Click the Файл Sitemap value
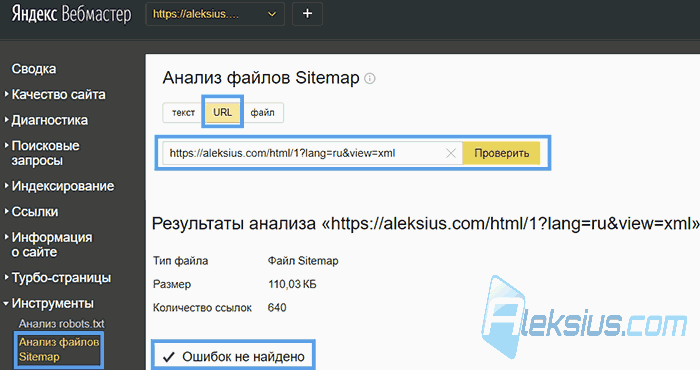The width and height of the screenshot is (700, 370). 303,261
